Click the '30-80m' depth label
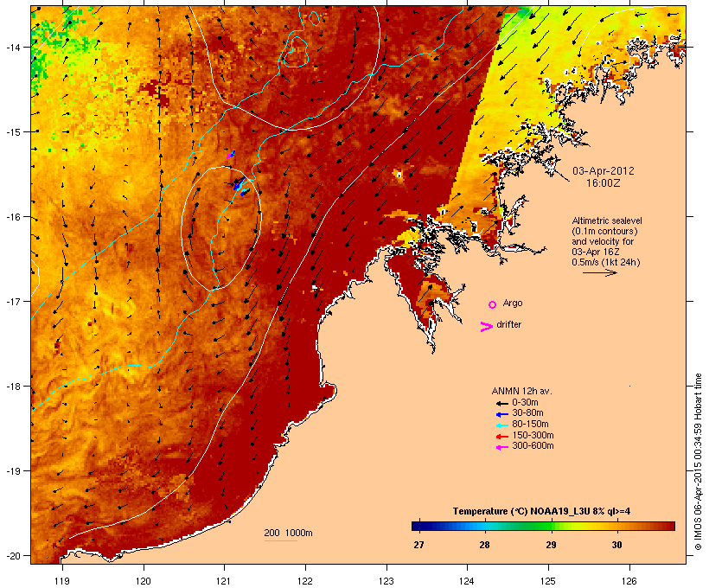The height and width of the screenshot is (588, 709). coord(527,413)
